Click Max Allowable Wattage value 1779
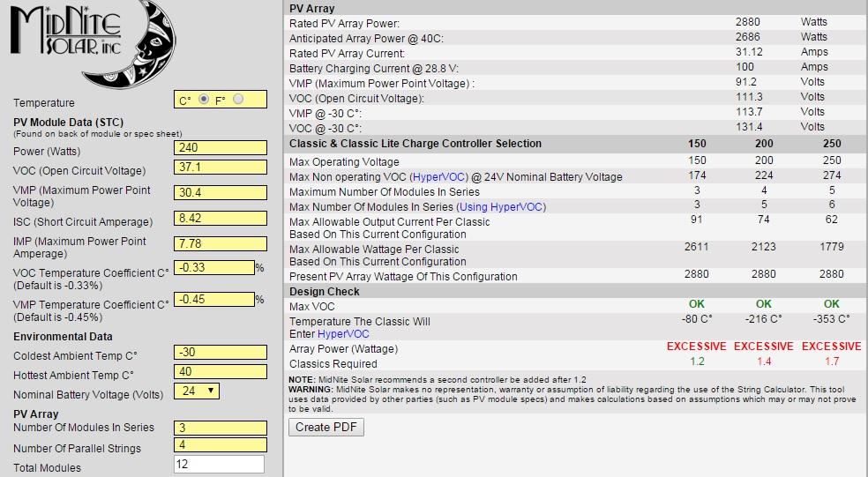868x477 pixels. [x=832, y=247]
